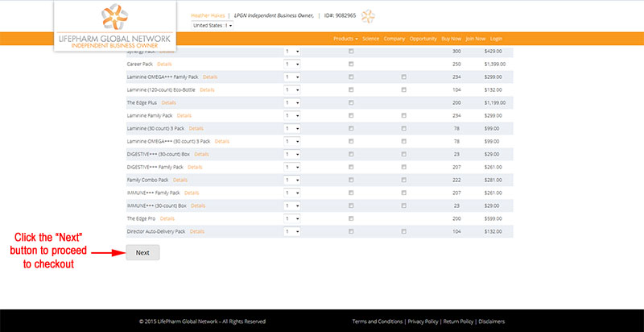The height and width of the screenshot is (332, 644).
Task: Click the Login link in navigation bar
Action: pyautogui.click(x=496, y=39)
